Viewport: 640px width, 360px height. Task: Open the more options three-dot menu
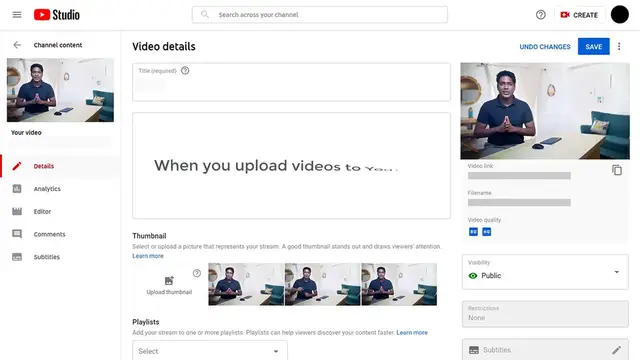click(x=619, y=47)
